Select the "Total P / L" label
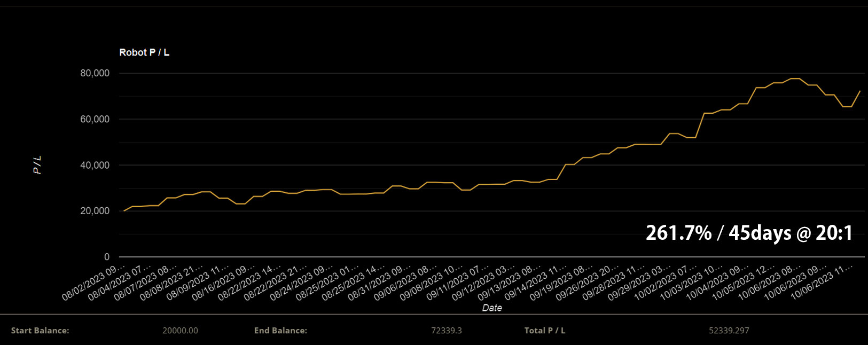Image resolution: width=868 pixels, height=345 pixels. pyautogui.click(x=544, y=331)
